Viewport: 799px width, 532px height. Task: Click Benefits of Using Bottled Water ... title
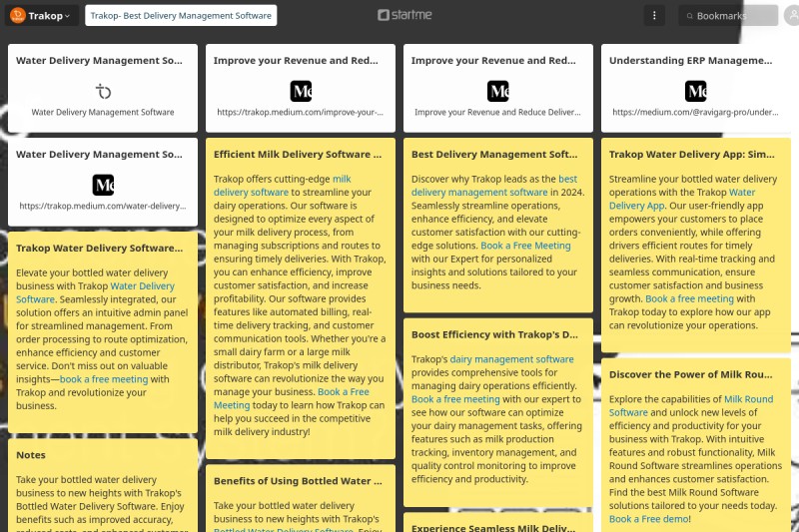click(x=298, y=481)
